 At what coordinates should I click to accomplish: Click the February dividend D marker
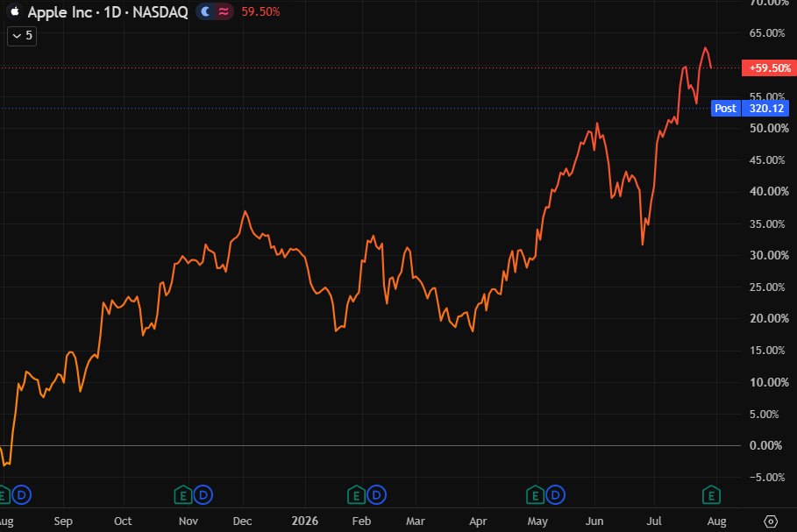[377, 495]
